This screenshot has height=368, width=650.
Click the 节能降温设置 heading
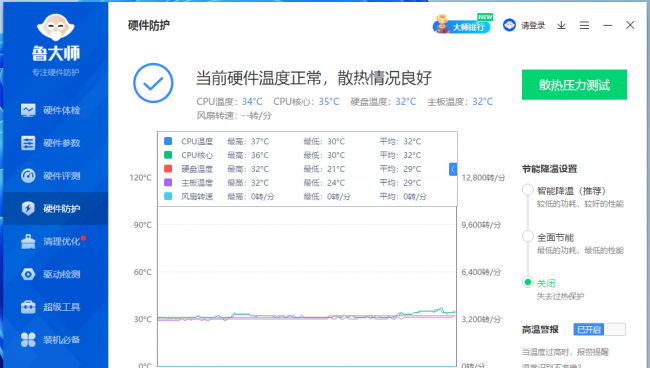pyautogui.click(x=549, y=169)
